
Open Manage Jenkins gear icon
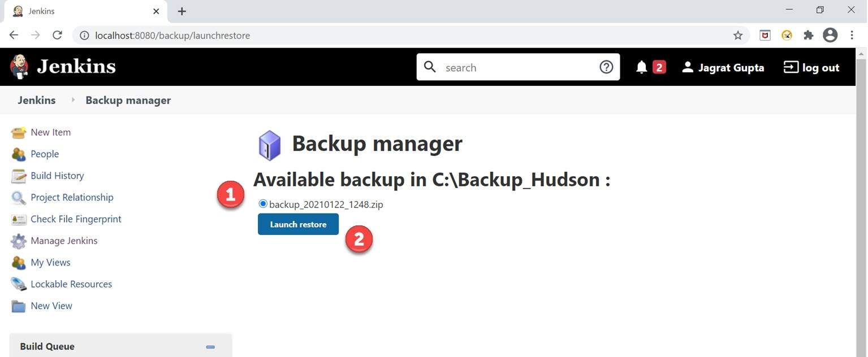point(19,241)
